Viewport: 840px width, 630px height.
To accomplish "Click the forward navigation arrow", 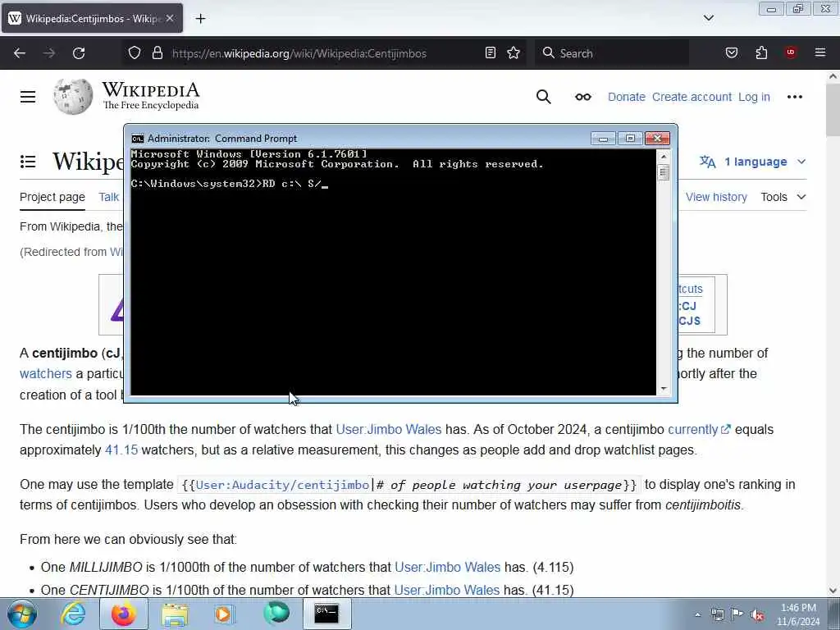I will [x=48, y=53].
